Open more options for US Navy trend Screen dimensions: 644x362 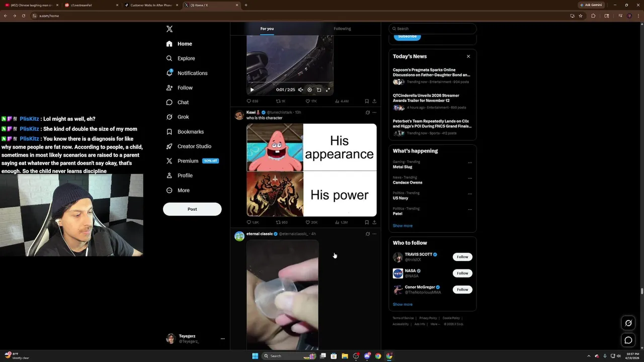coord(470,194)
